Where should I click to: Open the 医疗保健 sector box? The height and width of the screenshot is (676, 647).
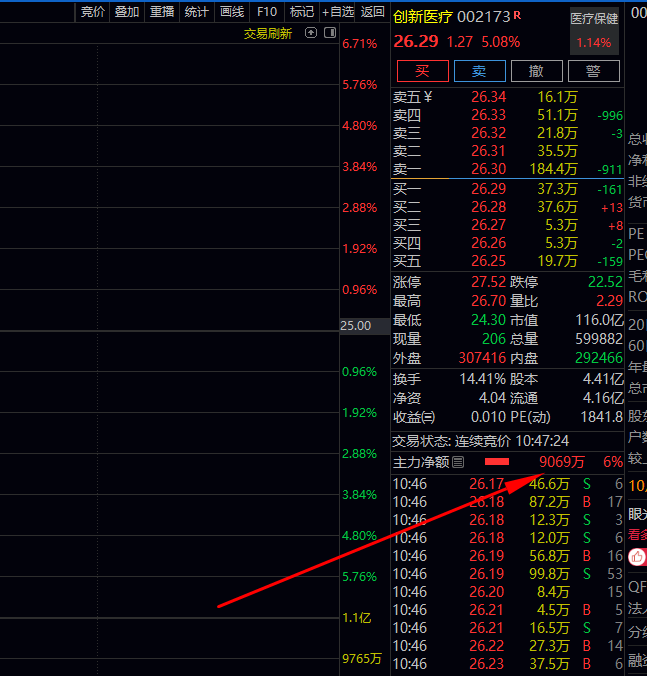pos(594,31)
